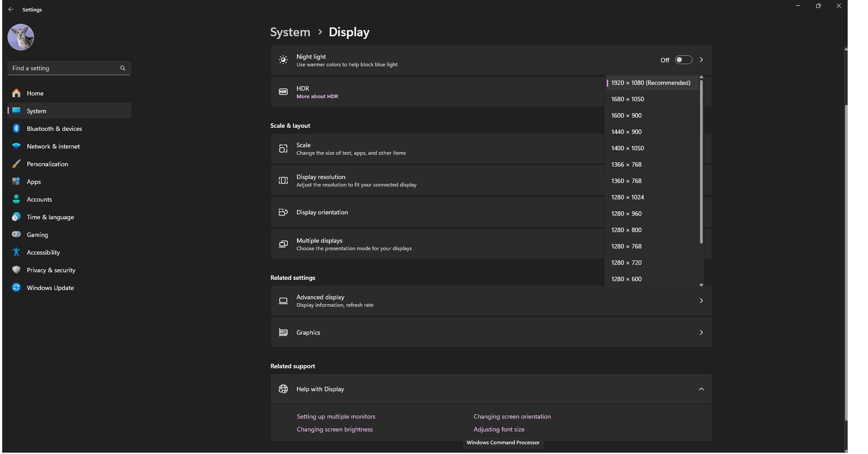Click the Accessibility figure icon
This screenshot has width=868, height=454.
click(x=16, y=252)
